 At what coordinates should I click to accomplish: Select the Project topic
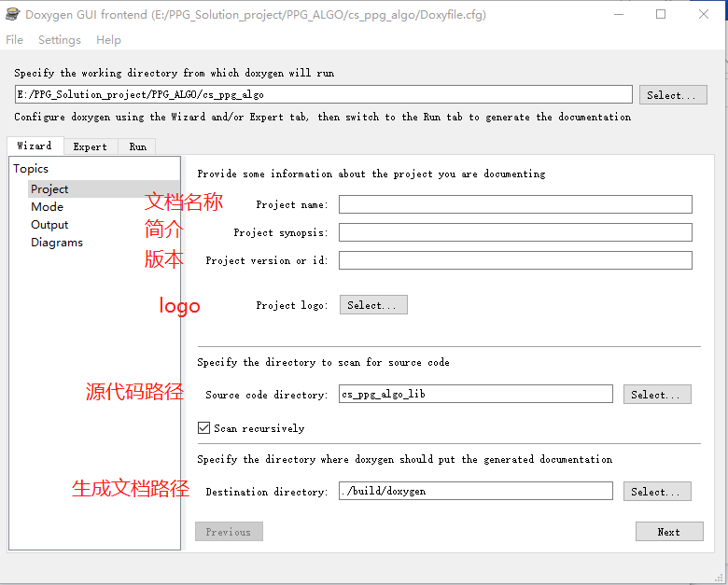tap(104, 189)
